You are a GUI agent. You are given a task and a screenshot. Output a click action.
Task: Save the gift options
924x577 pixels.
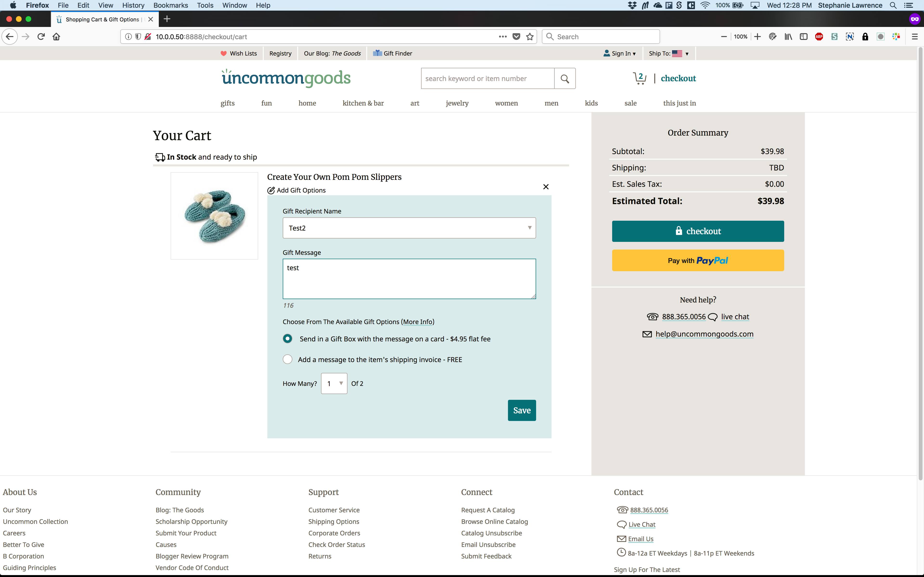[522, 410]
